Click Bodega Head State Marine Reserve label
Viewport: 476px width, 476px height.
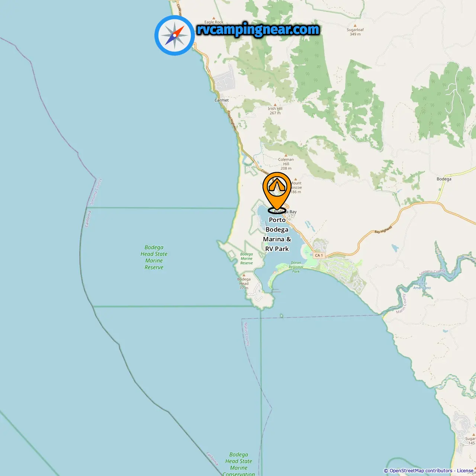[154, 257]
